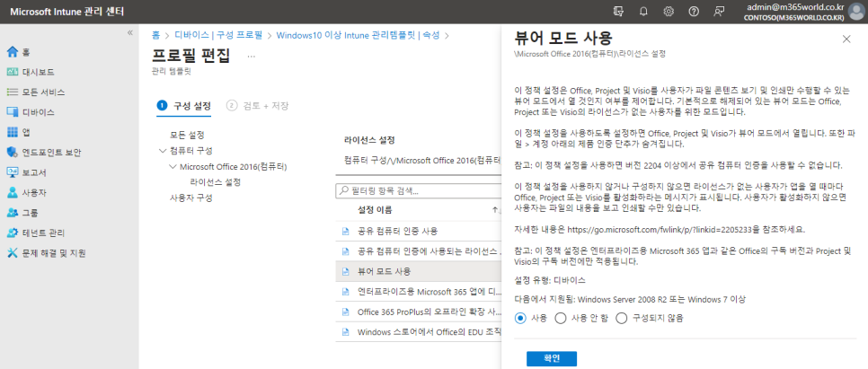Viewport: 868px width, 369px height.
Task: Click the document icon beside 공유 컴퓨터 인증에 사용되는 row
Action: [x=345, y=251]
